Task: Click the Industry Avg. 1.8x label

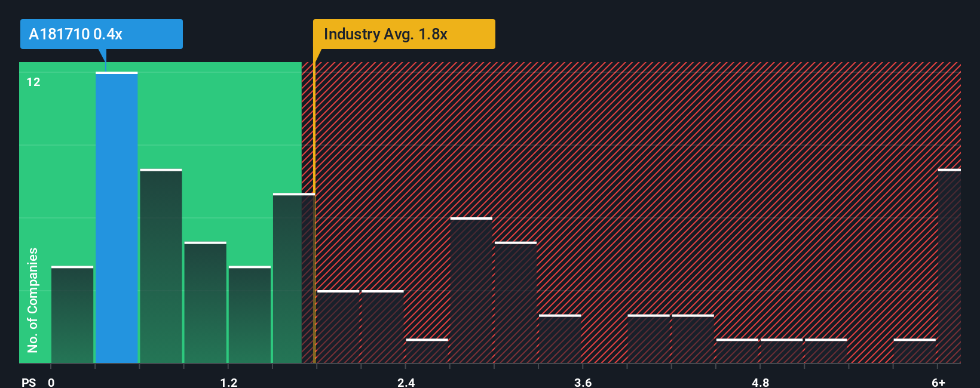Action: (404, 34)
